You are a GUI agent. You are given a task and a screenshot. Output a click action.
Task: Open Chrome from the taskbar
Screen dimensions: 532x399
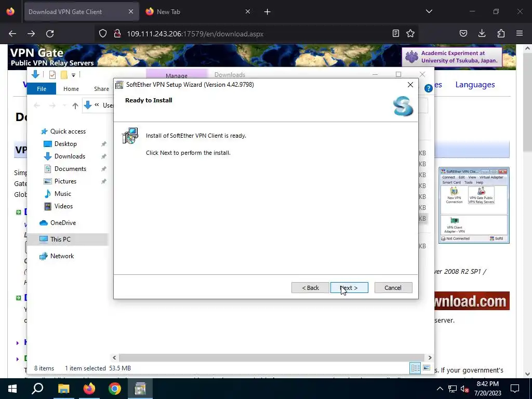tap(115, 389)
